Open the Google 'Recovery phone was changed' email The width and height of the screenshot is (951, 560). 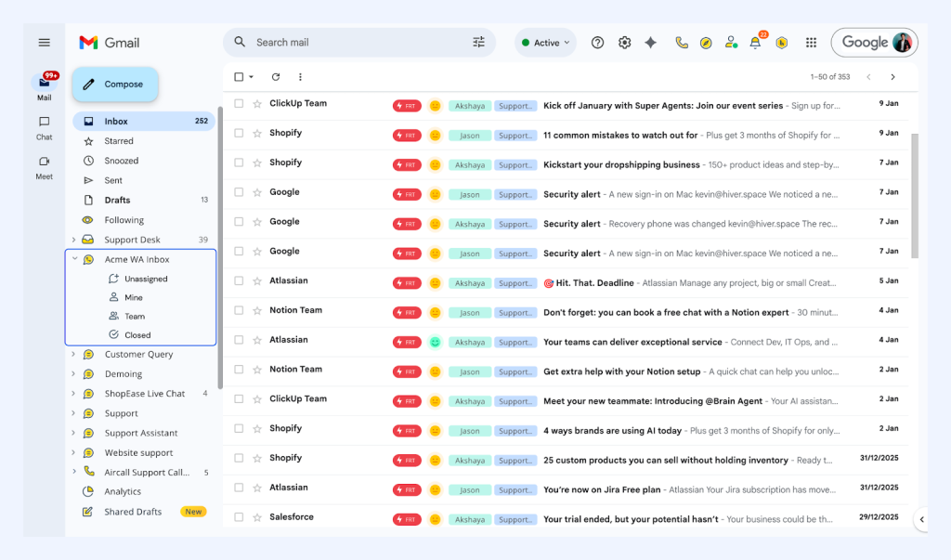[566, 223]
